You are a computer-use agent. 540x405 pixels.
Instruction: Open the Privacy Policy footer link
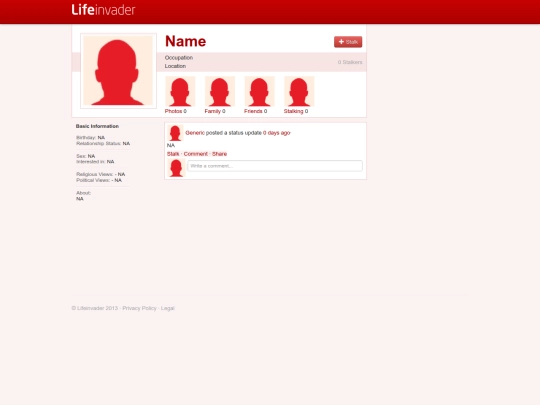pos(139,308)
